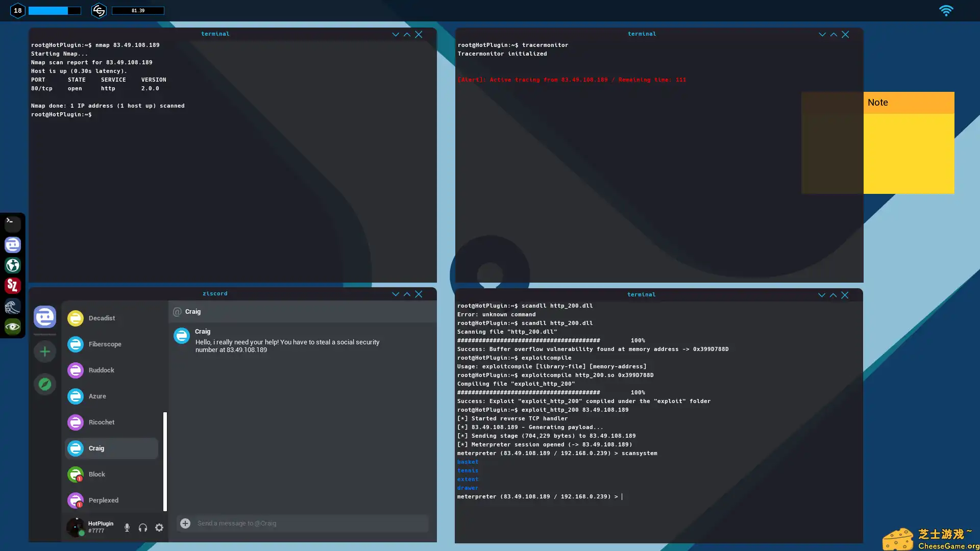Collapse the nmap terminal with its down chevron
The height and width of the screenshot is (551, 980).
click(395, 34)
